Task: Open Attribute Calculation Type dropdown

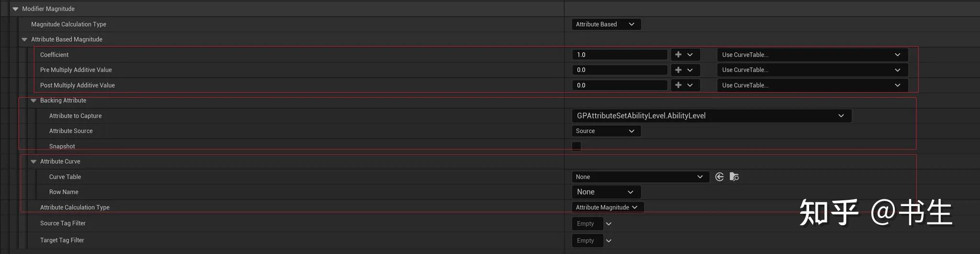Action: coord(607,208)
